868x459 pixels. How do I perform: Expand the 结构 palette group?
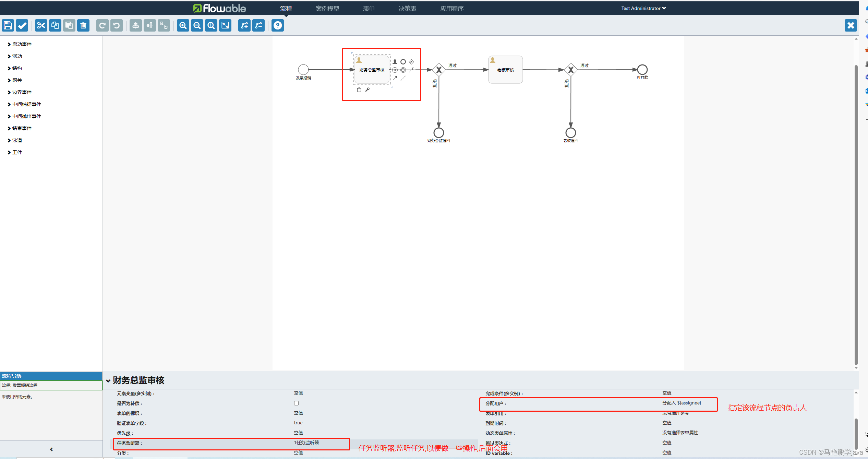tap(15, 68)
